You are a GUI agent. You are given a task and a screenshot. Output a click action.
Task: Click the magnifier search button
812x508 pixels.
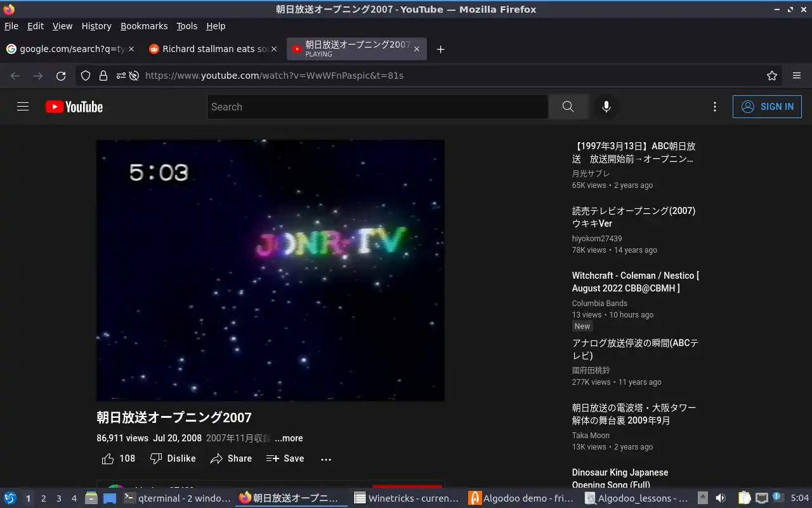(568, 107)
